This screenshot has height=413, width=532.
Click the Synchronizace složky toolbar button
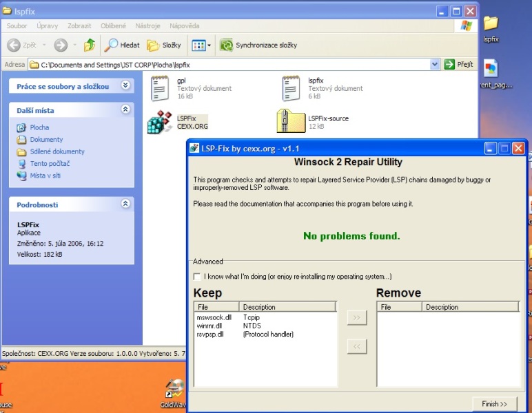258,45
